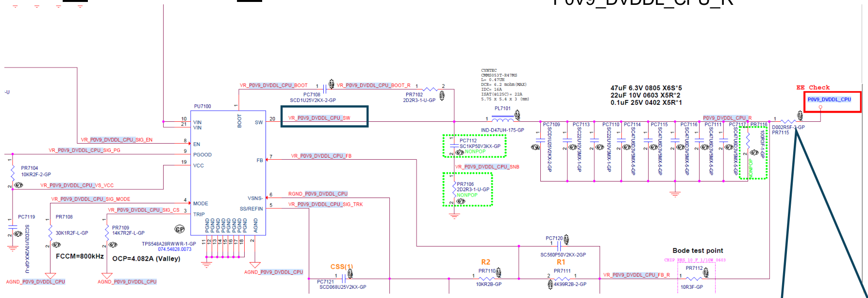Click the 47uF 6.3V 0805 X6S*5 note

(646, 88)
